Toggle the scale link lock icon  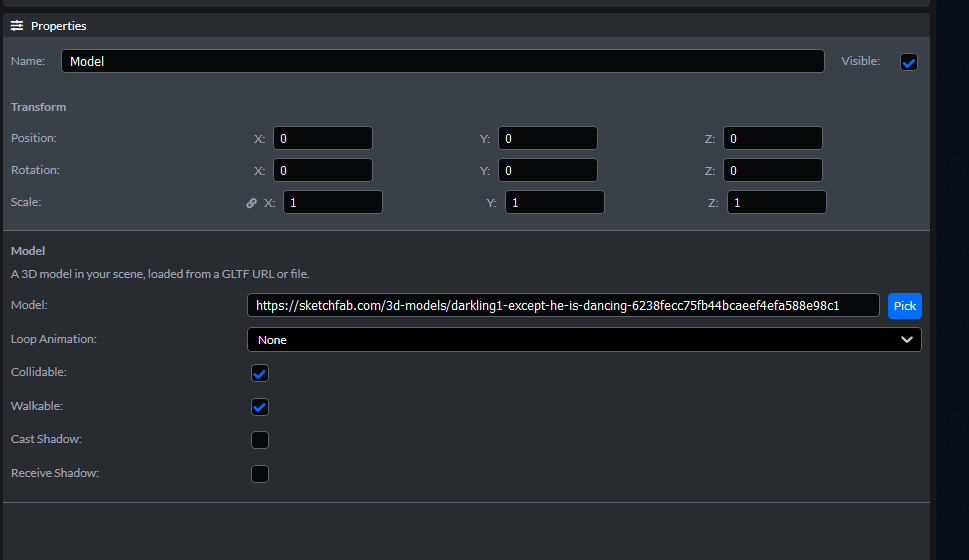tap(252, 203)
